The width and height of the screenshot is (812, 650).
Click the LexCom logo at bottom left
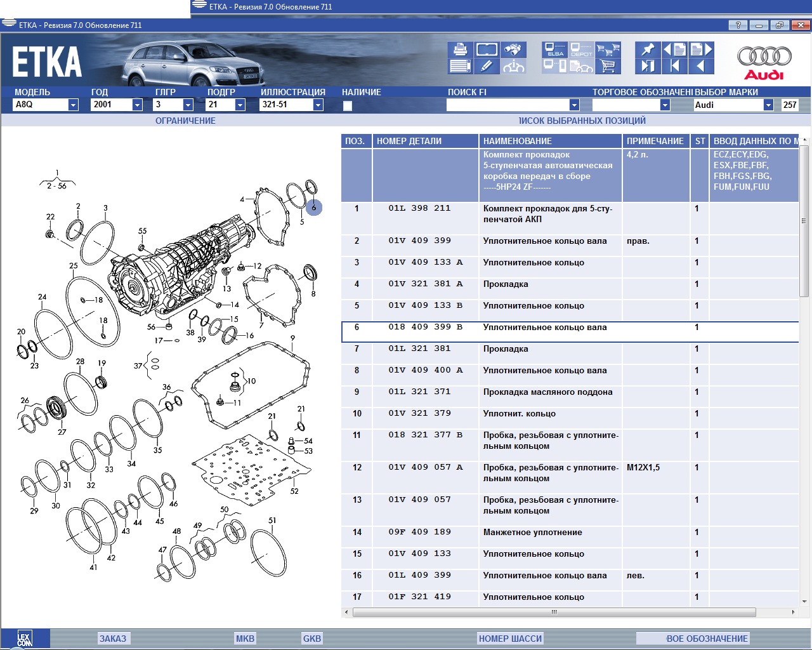click(24, 639)
